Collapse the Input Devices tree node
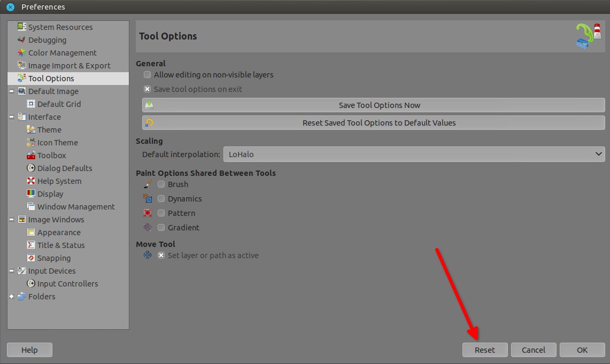The width and height of the screenshot is (610, 364). 12,270
